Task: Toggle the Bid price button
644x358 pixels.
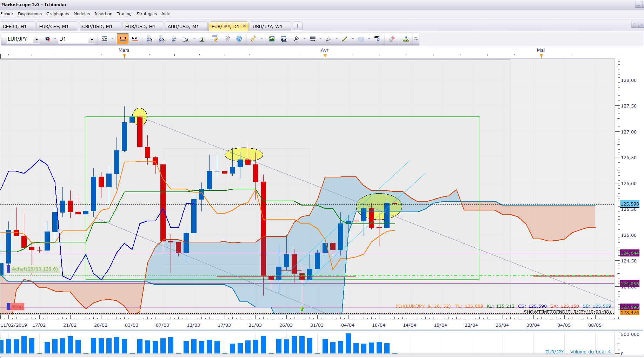Action: tap(123, 39)
